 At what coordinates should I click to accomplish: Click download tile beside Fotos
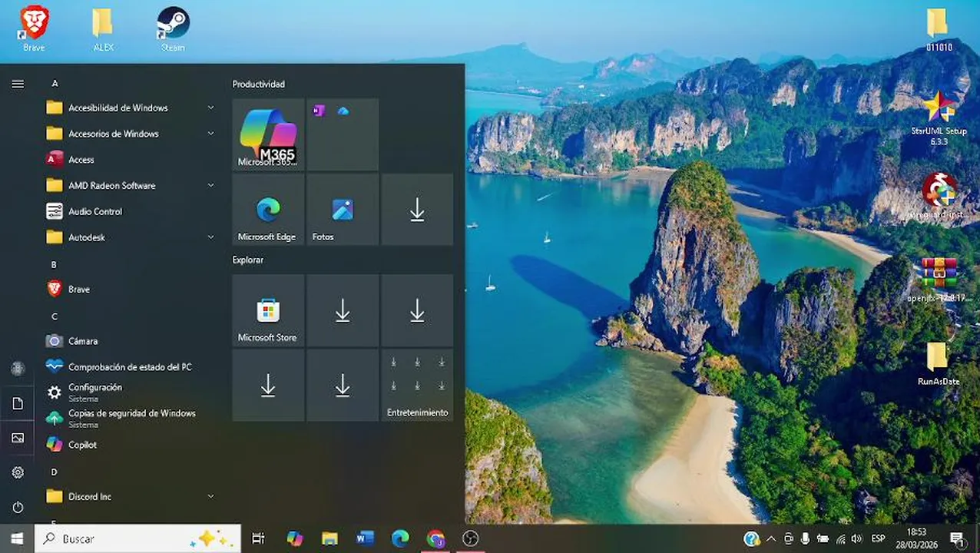pyautogui.click(x=417, y=210)
